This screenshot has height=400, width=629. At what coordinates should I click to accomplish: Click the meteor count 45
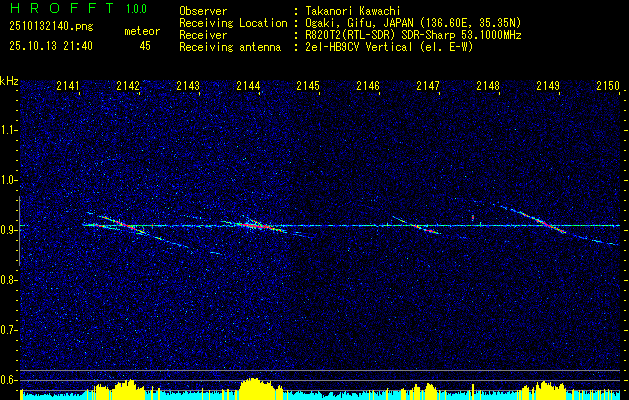coord(145,46)
